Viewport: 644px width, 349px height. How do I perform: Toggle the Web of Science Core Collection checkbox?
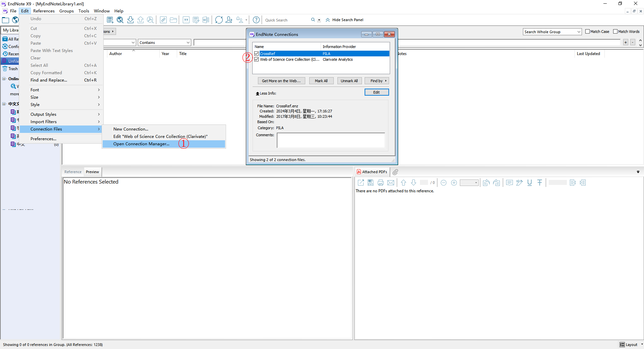coord(257,59)
